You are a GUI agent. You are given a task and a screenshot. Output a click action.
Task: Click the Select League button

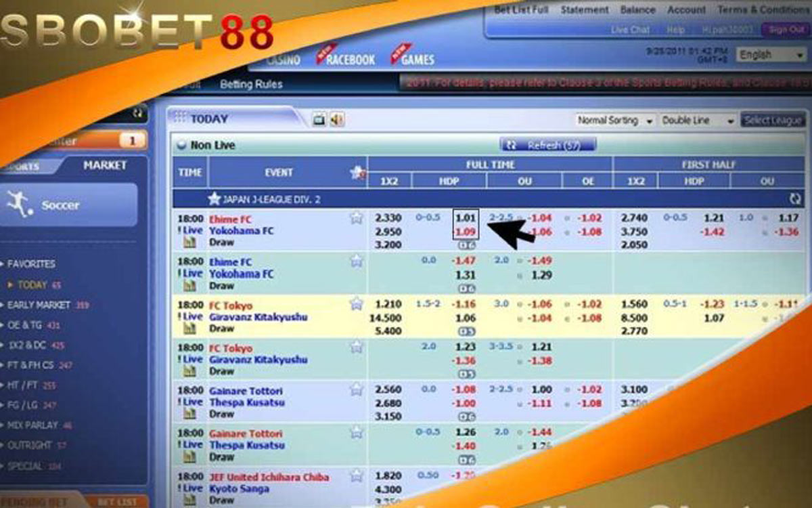(x=774, y=121)
